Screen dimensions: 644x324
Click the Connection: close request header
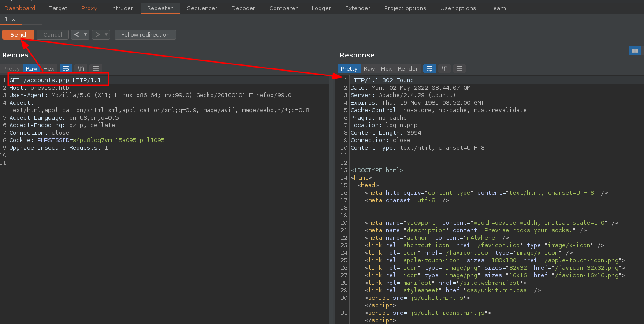[x=39, y=133]
